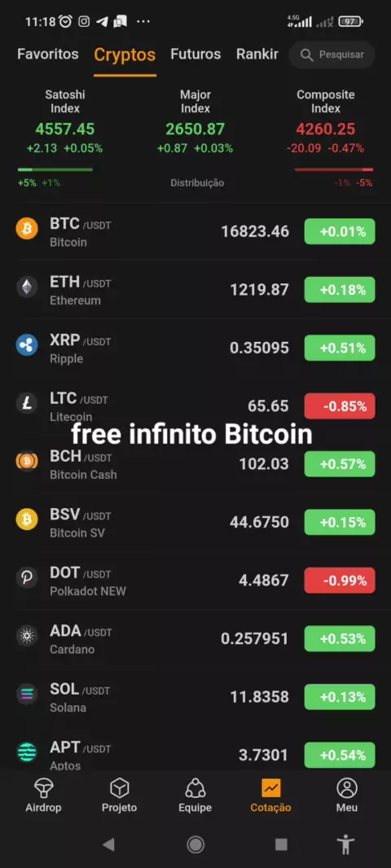The height and width of the screenshot is (868, 391).
Task: Tap the LTC -0.85% change button
Action: pos(340,406)
